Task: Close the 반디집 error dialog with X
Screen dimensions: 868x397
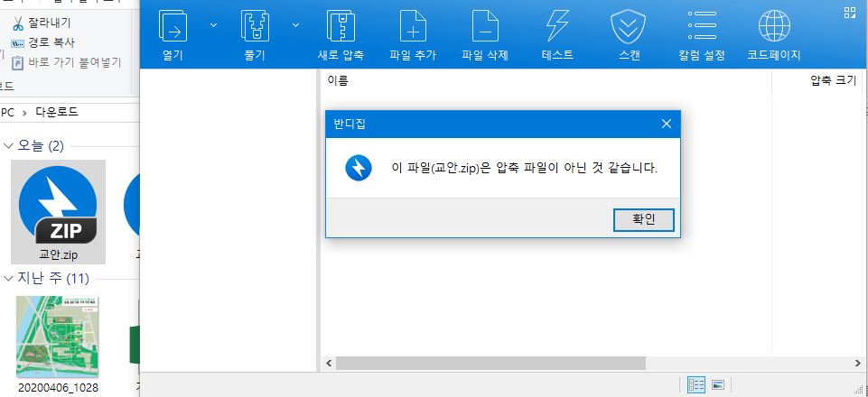Action: tap(667, 124)
